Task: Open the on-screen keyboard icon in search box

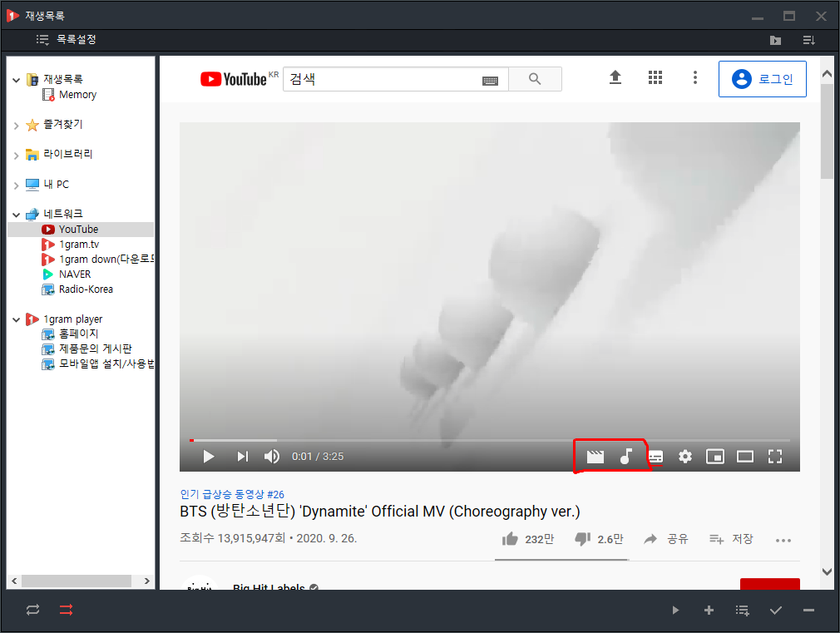Action: [490, 81]
